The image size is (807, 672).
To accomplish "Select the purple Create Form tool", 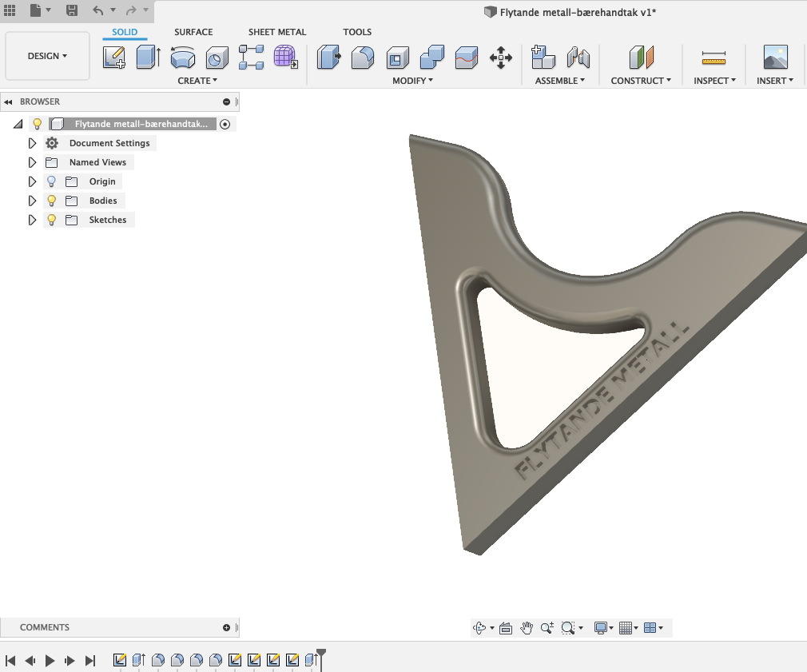I will [285, 57].
